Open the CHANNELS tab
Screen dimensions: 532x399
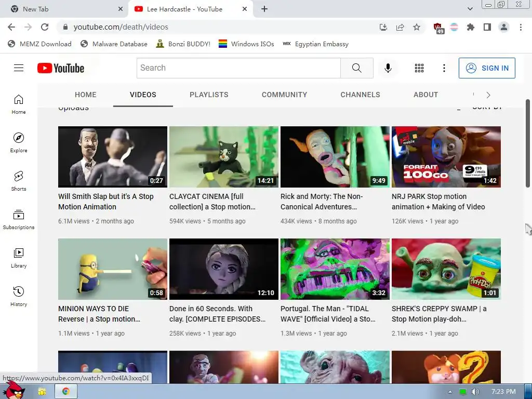361,95
